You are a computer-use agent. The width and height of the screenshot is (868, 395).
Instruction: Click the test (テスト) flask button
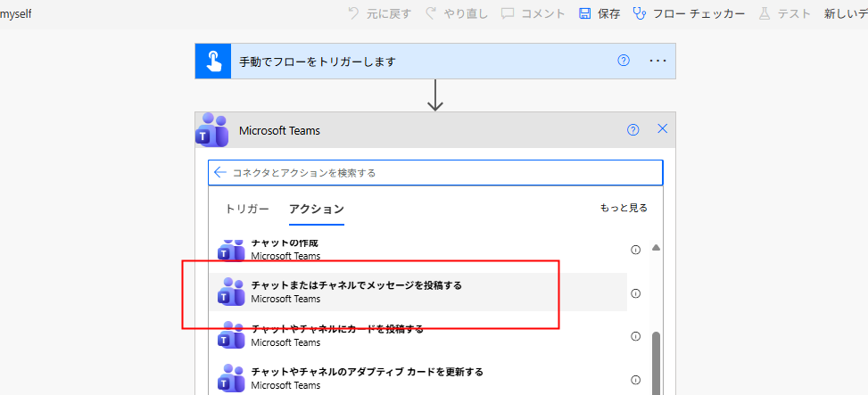coord(784,14)
